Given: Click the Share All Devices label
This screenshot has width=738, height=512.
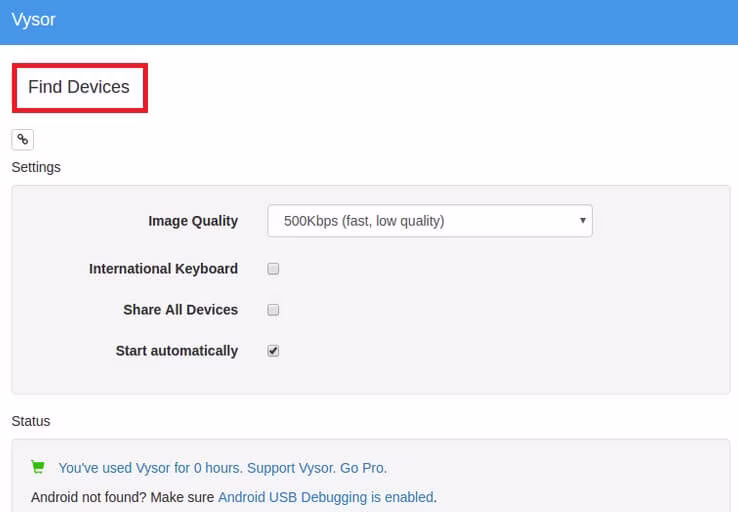Looking at the screenshot, I should click(181, 310).
